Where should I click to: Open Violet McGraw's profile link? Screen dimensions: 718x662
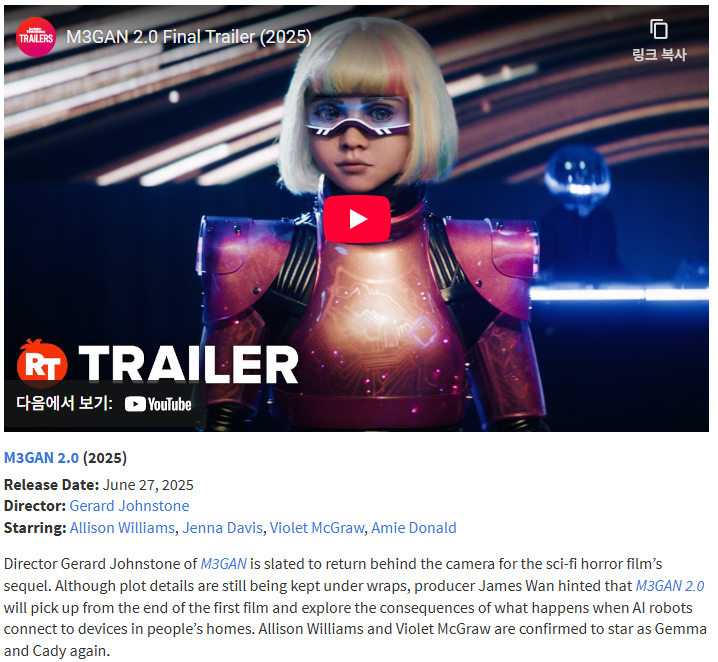tap(317, 528)
